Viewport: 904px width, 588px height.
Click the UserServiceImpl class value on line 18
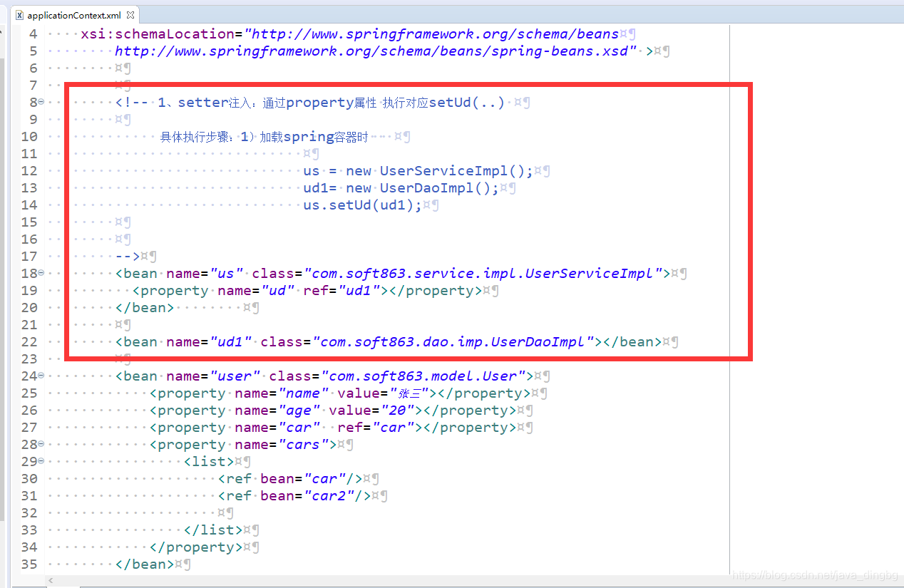point(483,274)
